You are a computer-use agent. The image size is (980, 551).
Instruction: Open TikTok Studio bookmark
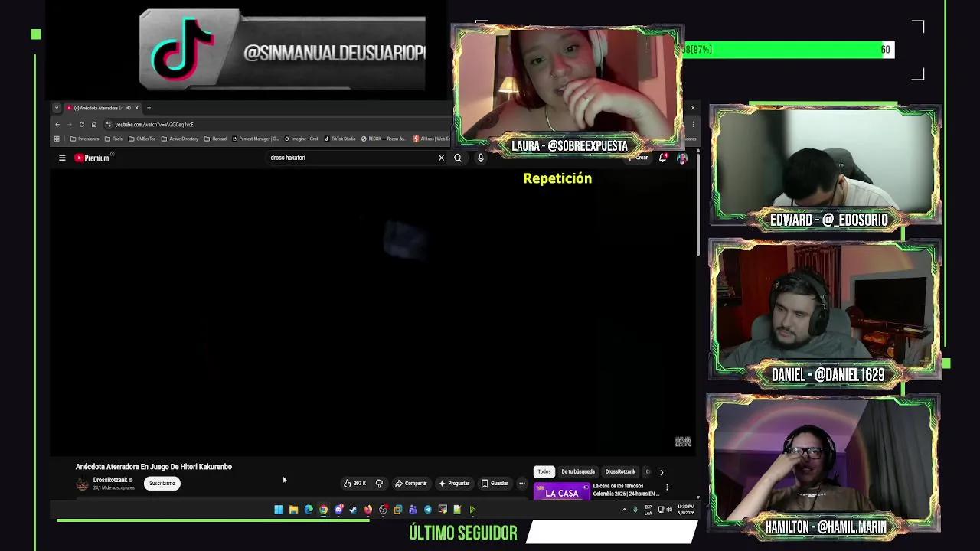point(340,139)
